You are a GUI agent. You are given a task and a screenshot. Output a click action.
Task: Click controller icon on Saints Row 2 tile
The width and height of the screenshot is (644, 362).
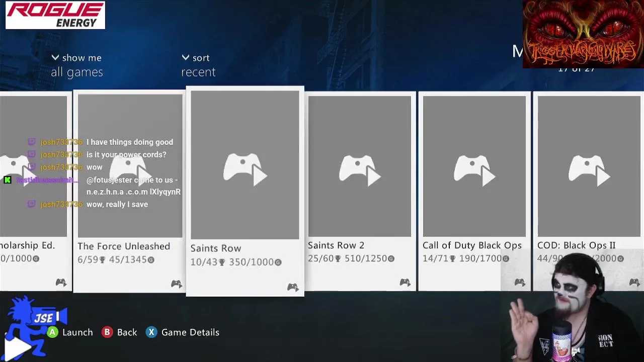(405, 283)
